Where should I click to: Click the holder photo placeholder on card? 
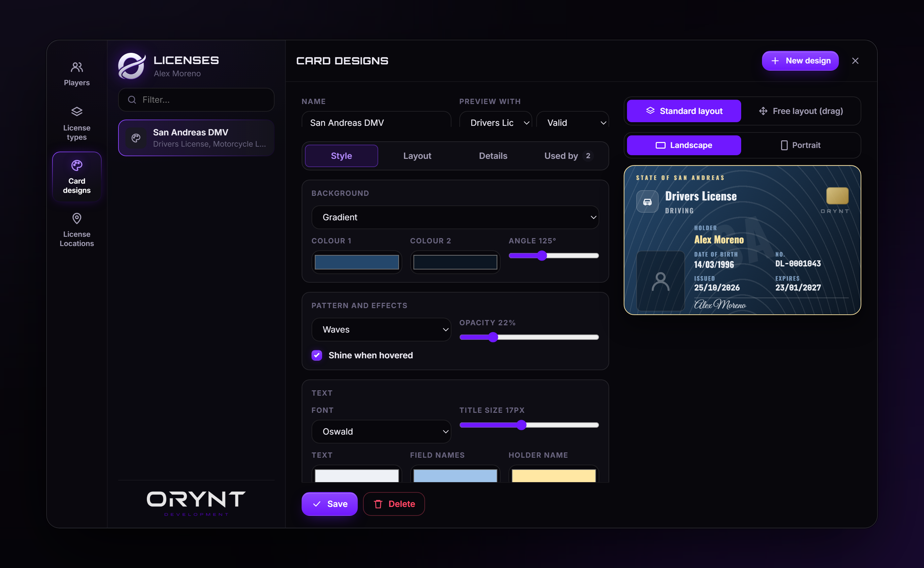pos(661,281)
